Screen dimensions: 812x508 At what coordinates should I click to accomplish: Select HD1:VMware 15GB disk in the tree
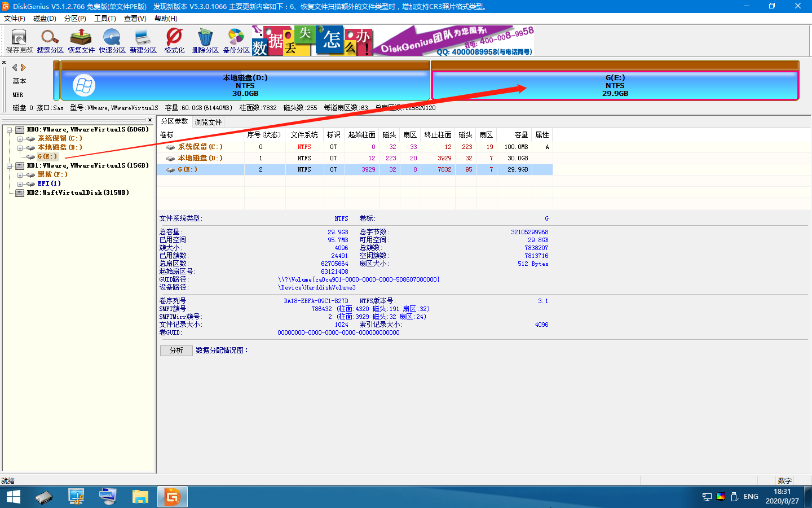pos(87,165)
